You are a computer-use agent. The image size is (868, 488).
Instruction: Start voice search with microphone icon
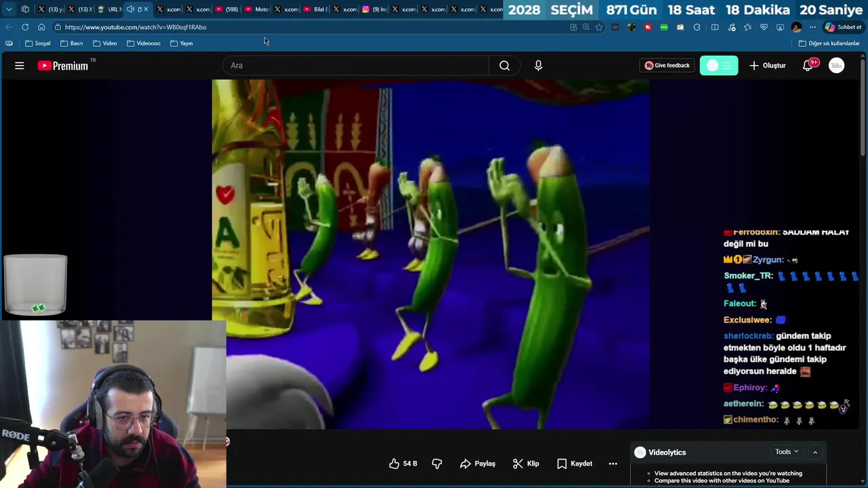[538, 66]
